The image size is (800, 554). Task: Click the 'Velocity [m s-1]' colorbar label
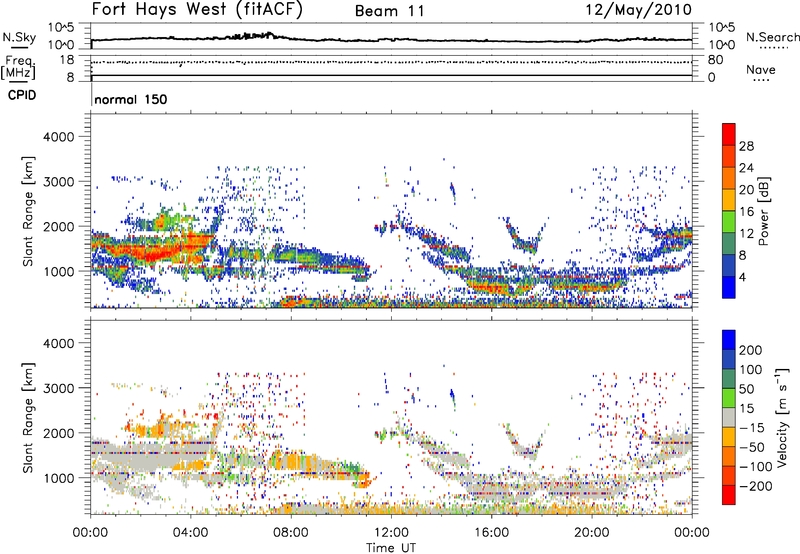tap(782, 417)
